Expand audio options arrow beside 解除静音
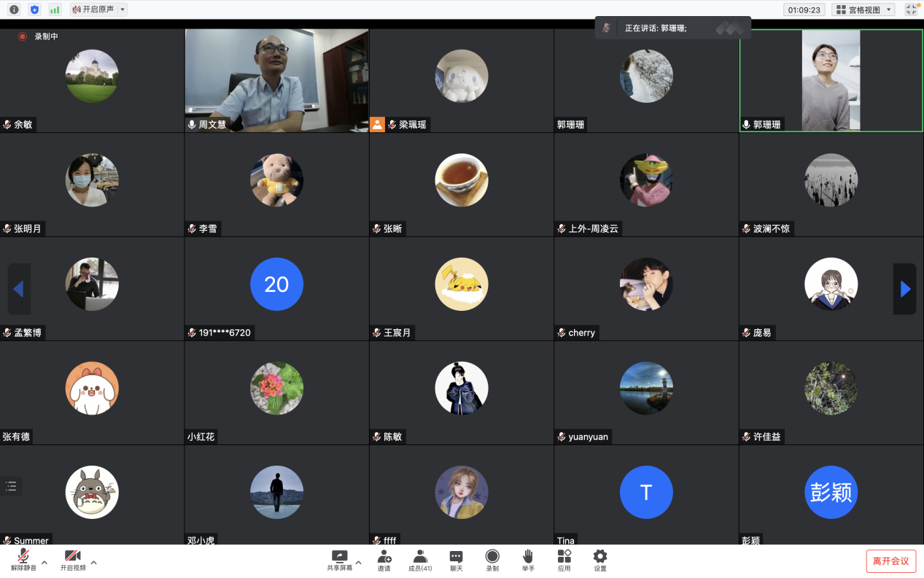Image resolution: width=924 pixels, height=578 pixels. coord(44,563)
